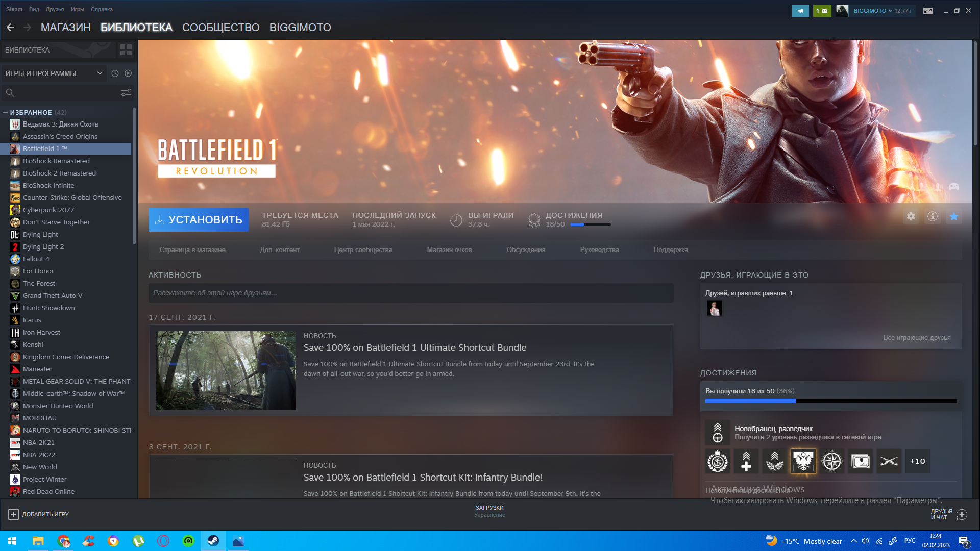Open the Игры menu
Screen dimensions: 980x551
[78, 9]
